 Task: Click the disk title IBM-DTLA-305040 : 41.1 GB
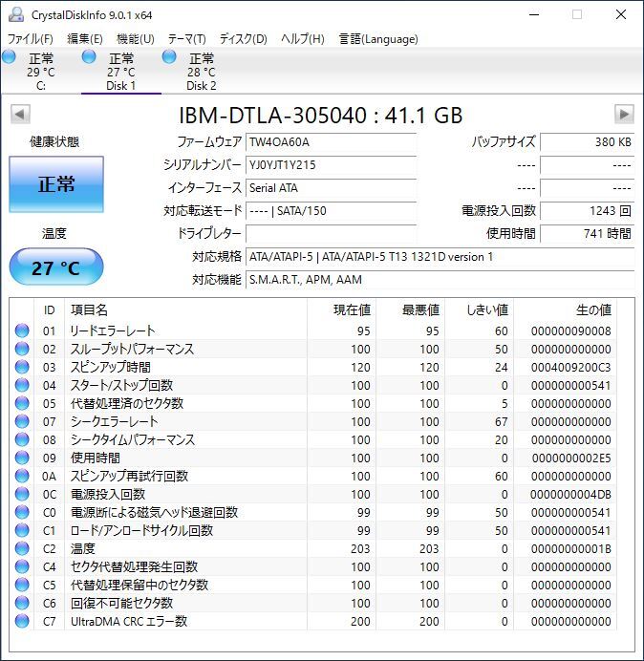321,115
